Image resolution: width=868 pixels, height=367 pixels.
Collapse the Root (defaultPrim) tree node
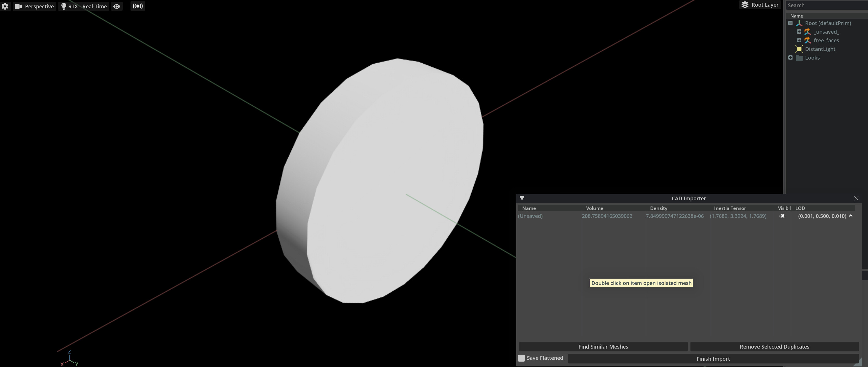pos(791,23)
